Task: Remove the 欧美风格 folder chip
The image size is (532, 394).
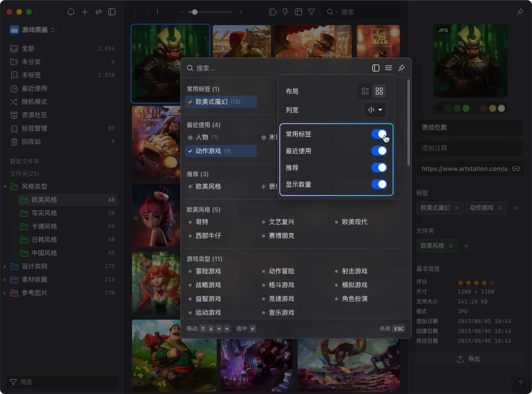Action: tap(451, 246)
